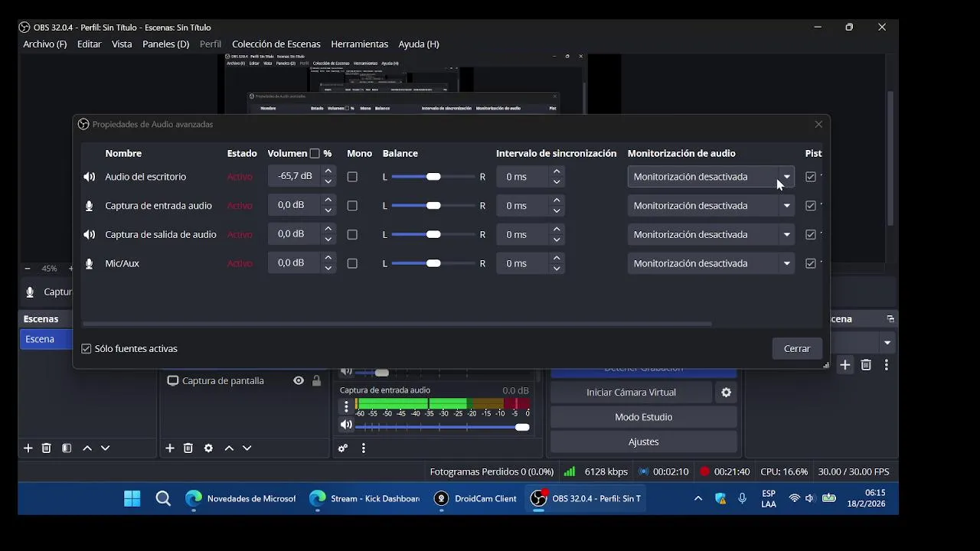Open source properties gear in sources panel
The height and width of the screenshot is (551, 980).
click(x=208, y=448)
